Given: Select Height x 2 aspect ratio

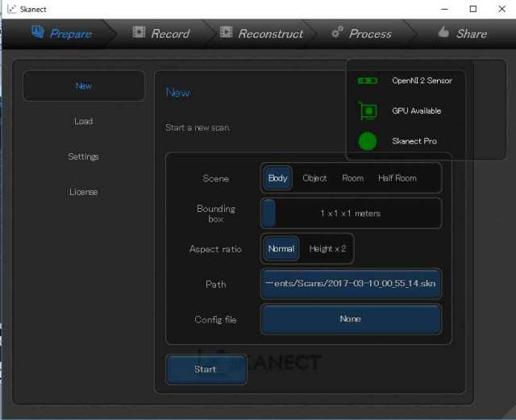Looking at the screenshot, I should coord(327,248).
